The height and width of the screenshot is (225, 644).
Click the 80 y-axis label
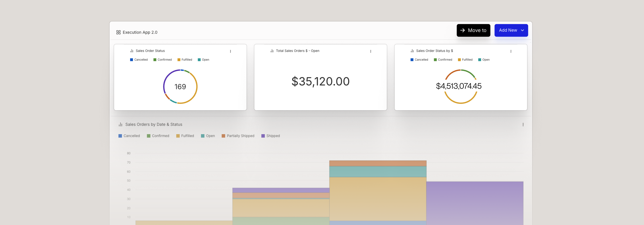128,153
